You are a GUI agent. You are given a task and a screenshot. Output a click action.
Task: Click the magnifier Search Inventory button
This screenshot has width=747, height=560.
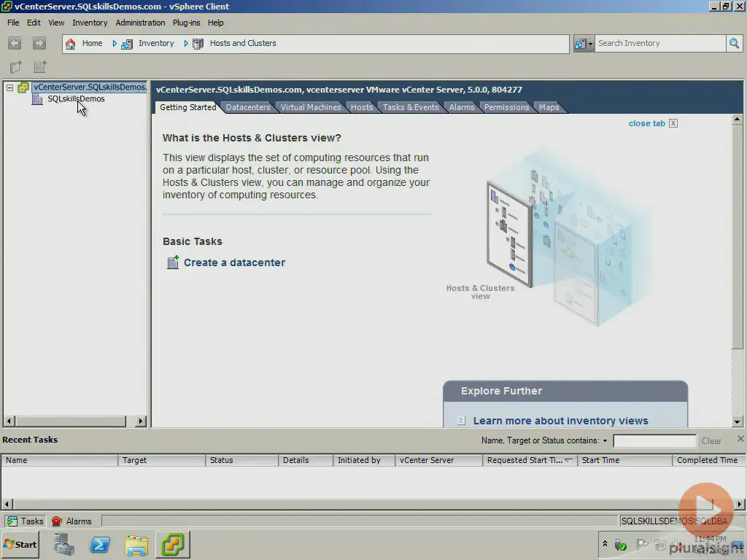734,43
